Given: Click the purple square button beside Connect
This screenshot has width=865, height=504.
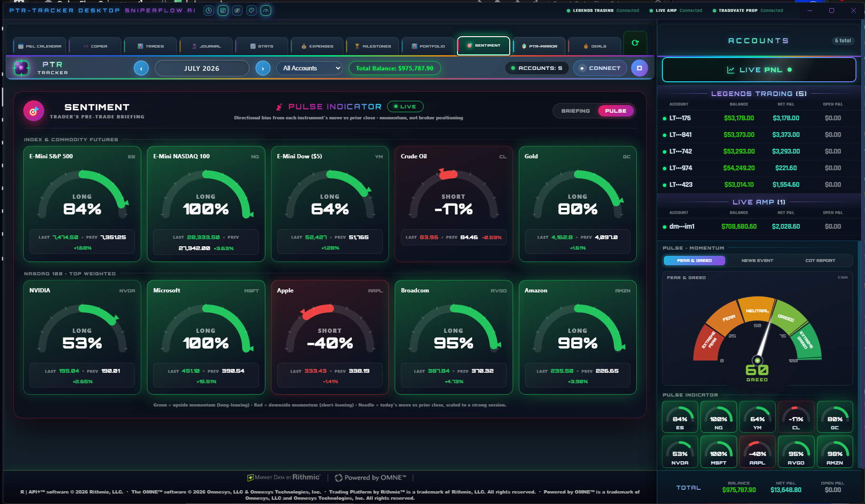Looking at the screenshot, I should coord(639,68).
